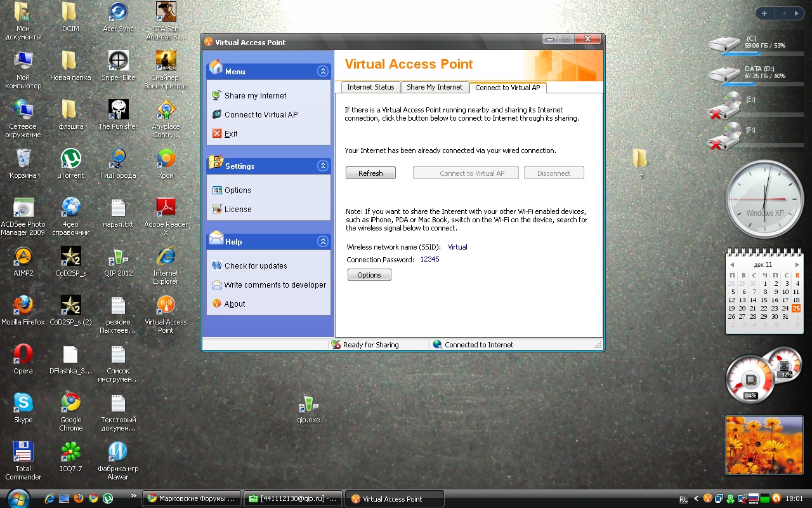Open License from the Settings panel

coord(237,210)
